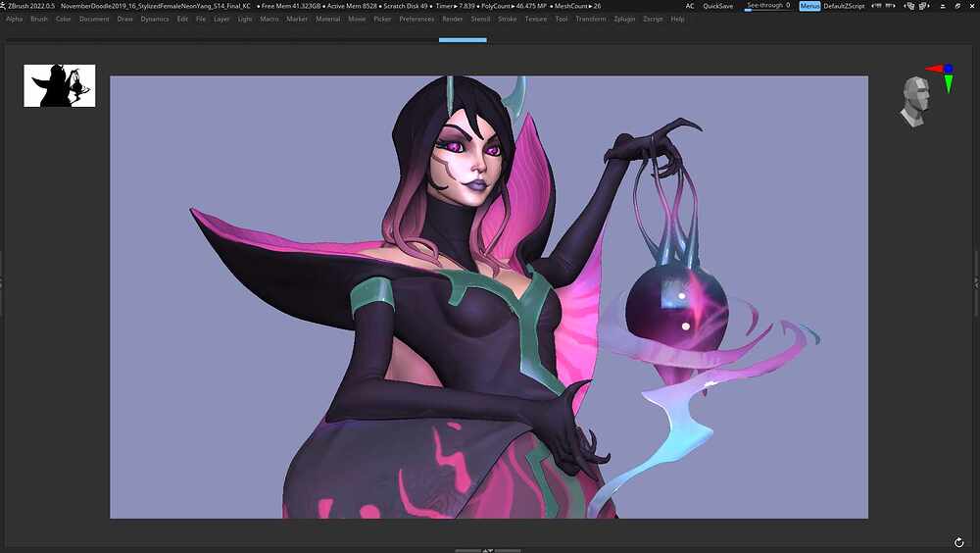The image size is (980, 553).
Task: Click the Timer 7.839 status text
Action: (455, 6)
